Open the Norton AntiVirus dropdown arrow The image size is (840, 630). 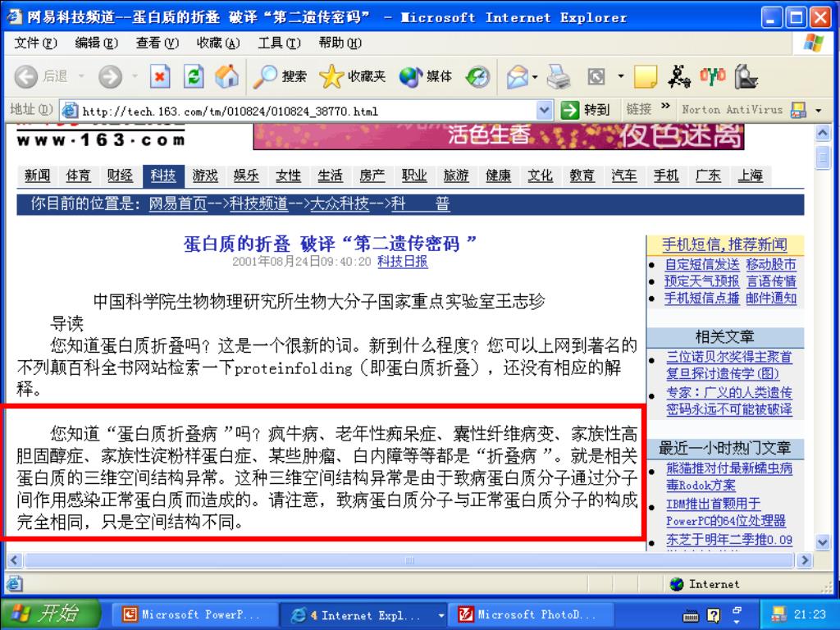tap(818, 111)
